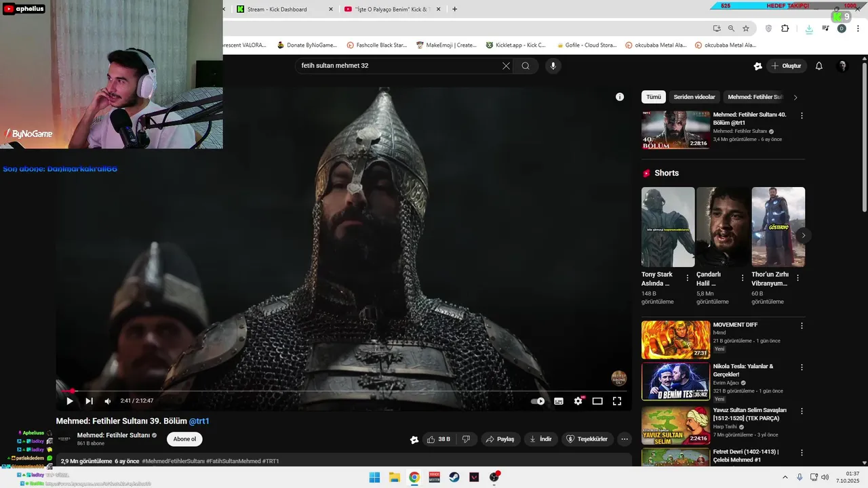Open video info card icon

(x=619, y=97)
